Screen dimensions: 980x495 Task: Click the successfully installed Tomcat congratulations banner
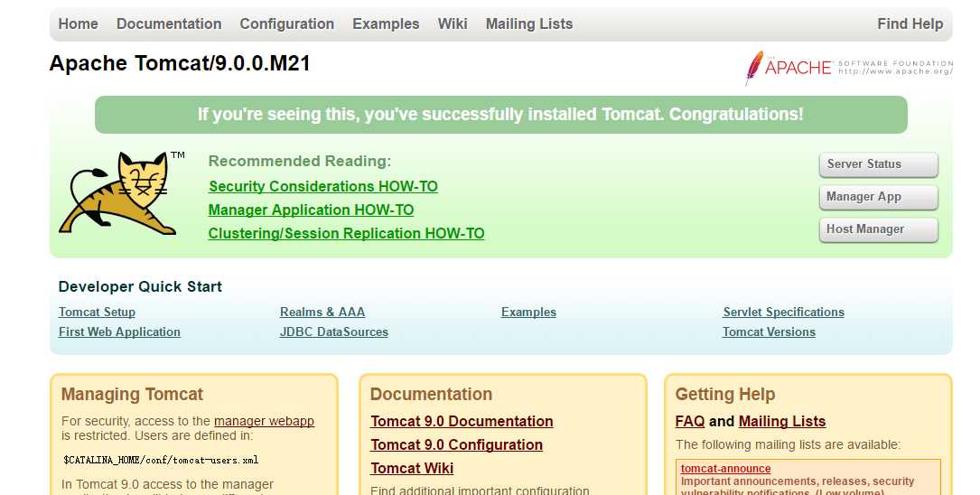click(x=500, y=115)
